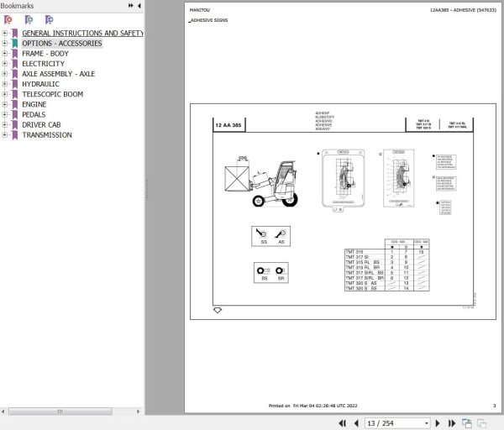Click the forklift illustration in diagram
Image resolution: width=504 pixels, height=430 pixels.
point(261,181)
